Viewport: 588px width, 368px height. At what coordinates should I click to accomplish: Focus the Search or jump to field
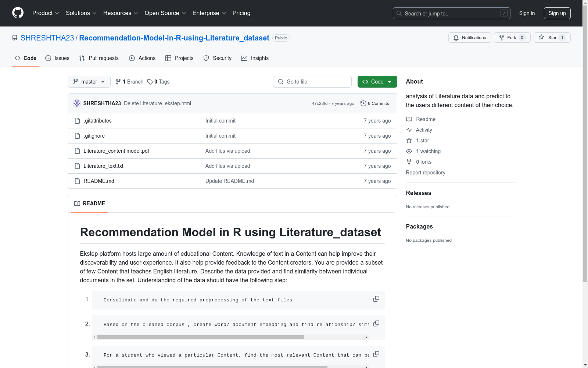pos(451,13)
